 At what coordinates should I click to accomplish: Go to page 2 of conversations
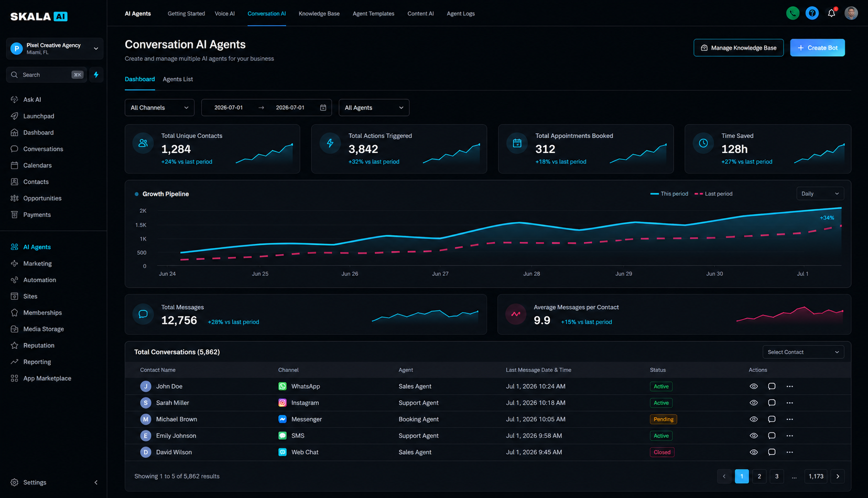tap(759, 477)
